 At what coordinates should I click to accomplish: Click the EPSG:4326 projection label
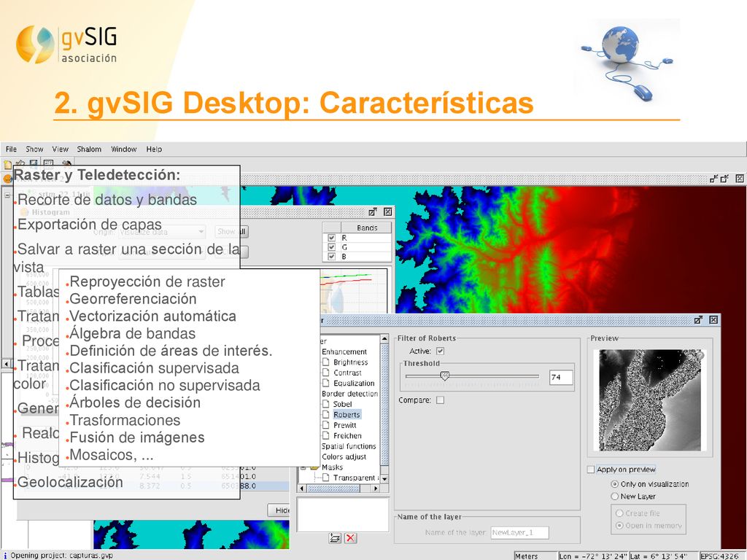pos(719,556)
